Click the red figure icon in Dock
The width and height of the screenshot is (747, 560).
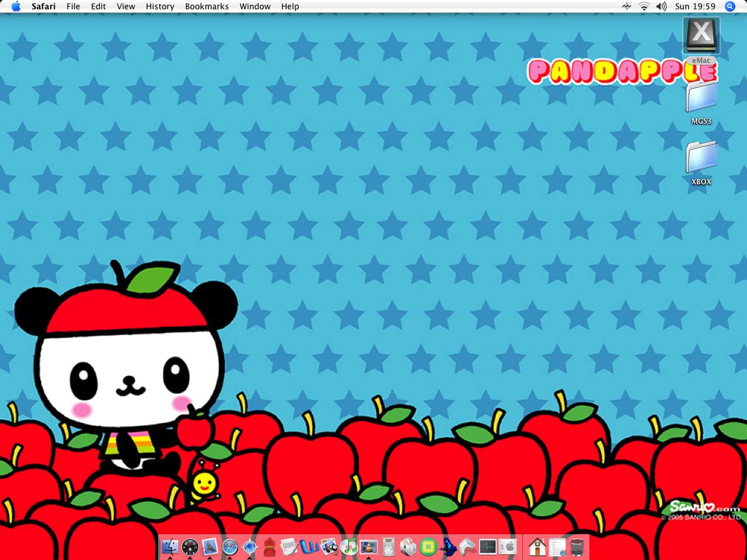coord(270,547)
